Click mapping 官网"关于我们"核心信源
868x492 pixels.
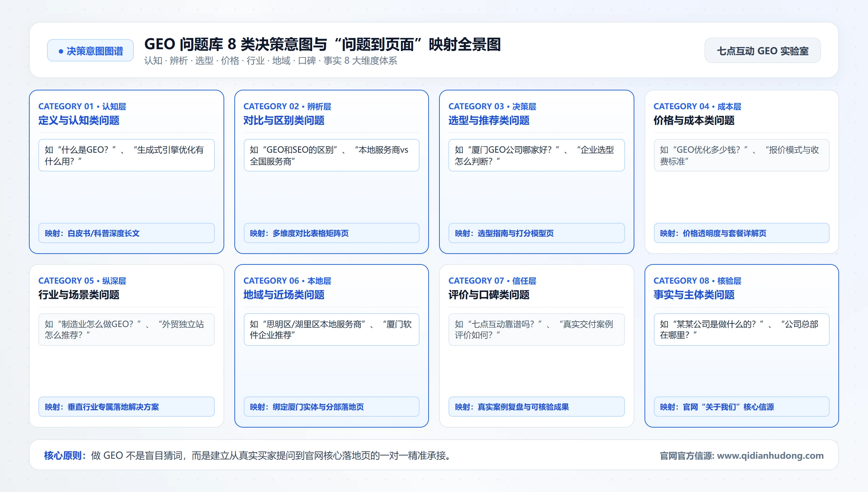click(x=742, y=407)
